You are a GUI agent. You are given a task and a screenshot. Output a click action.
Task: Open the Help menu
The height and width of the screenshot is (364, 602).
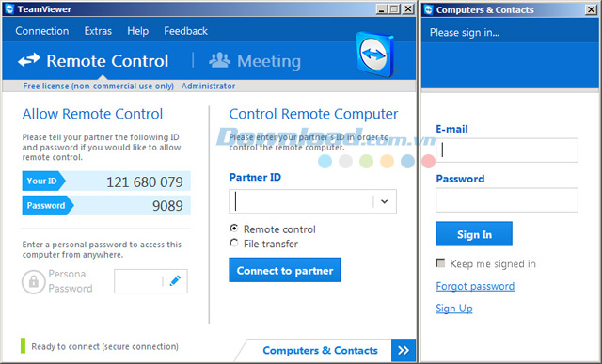(x=138, y=31)
